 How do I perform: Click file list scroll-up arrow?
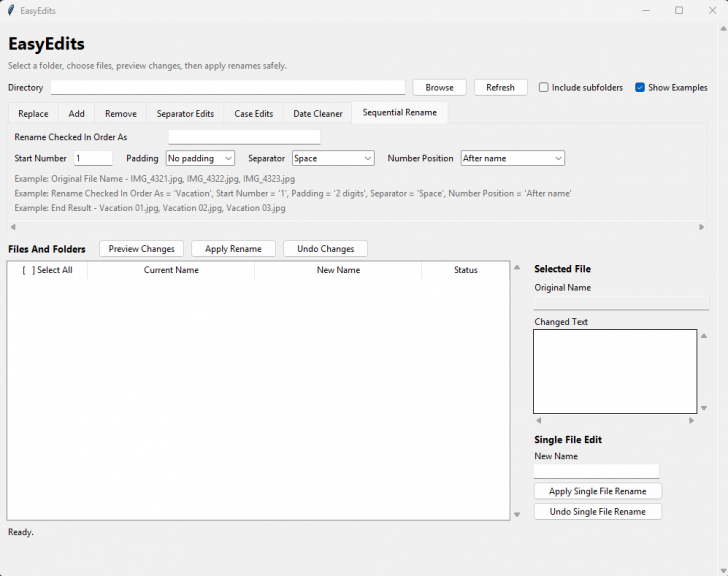(517, 267)
